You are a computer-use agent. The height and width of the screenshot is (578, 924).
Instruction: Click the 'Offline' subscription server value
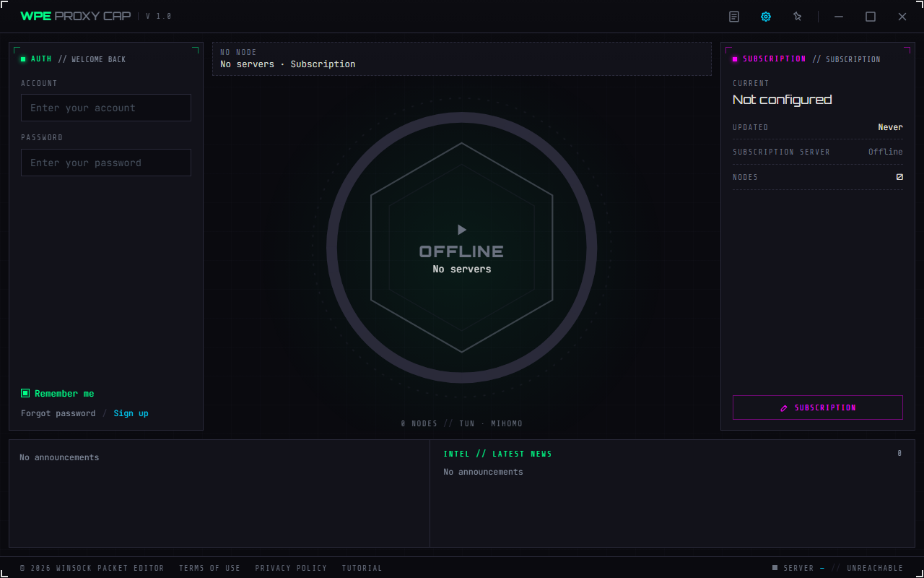(886, 152)
